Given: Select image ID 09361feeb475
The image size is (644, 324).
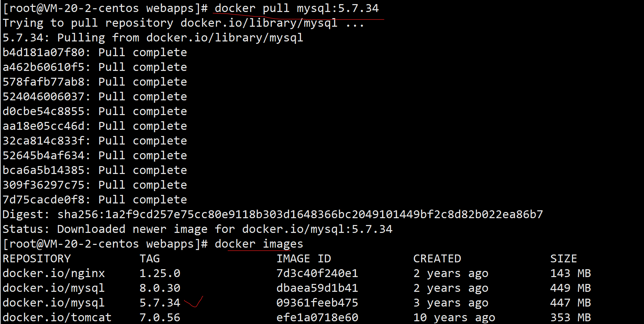Looking at the screenshot, I should click(317, 303).
